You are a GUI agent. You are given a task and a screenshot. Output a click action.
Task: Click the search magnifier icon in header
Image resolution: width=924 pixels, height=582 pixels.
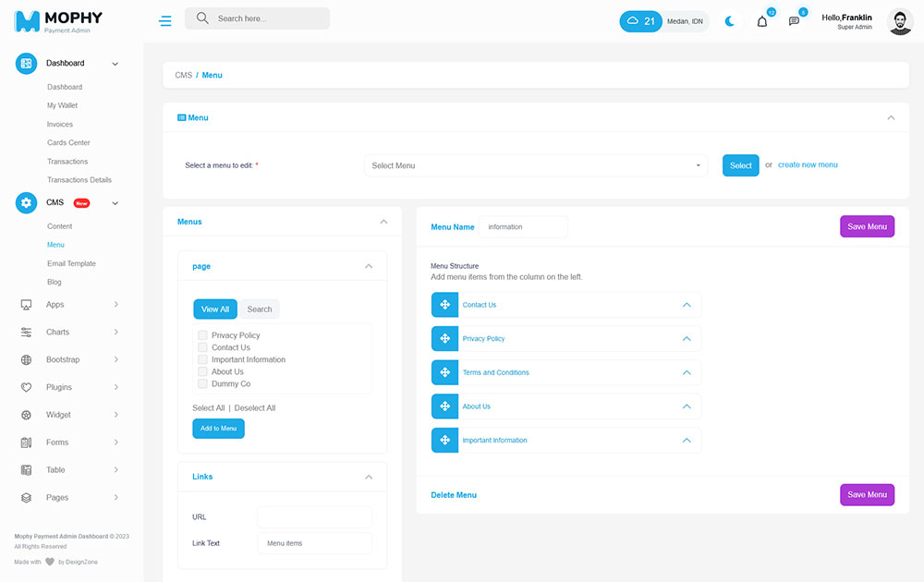coord(202,18)
